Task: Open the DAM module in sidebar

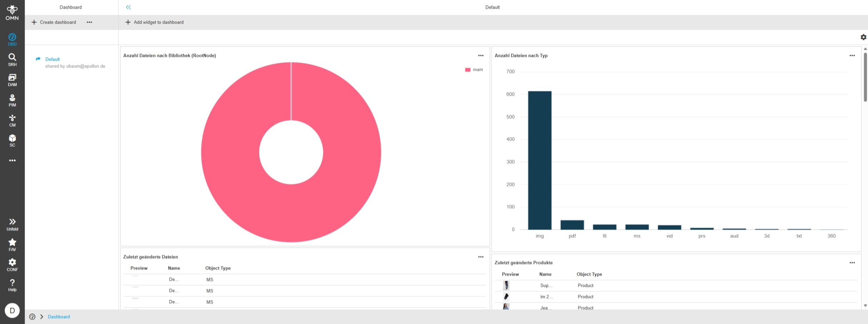Action: [x=12, y=80]
